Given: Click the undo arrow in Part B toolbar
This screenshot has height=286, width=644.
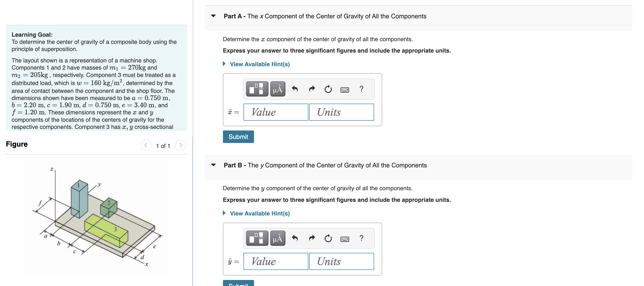Looking at the screenshot, I should pyautogui.click(x=295, y=238).
